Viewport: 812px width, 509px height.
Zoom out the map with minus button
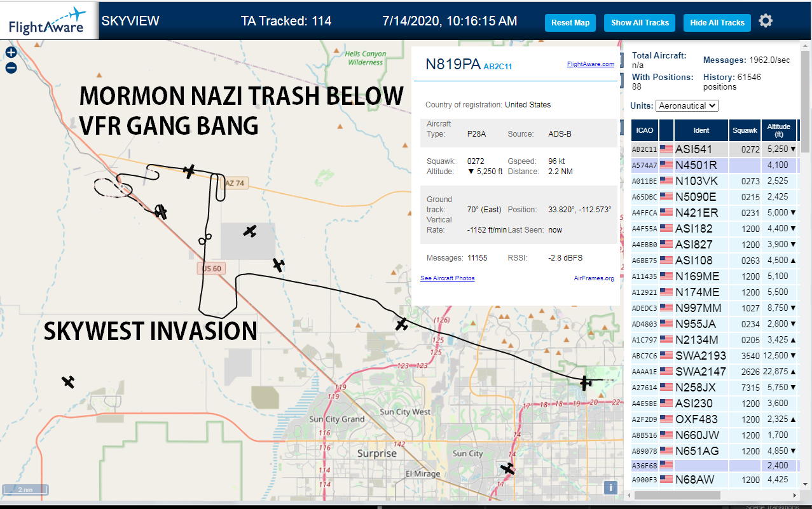[11, 68]
